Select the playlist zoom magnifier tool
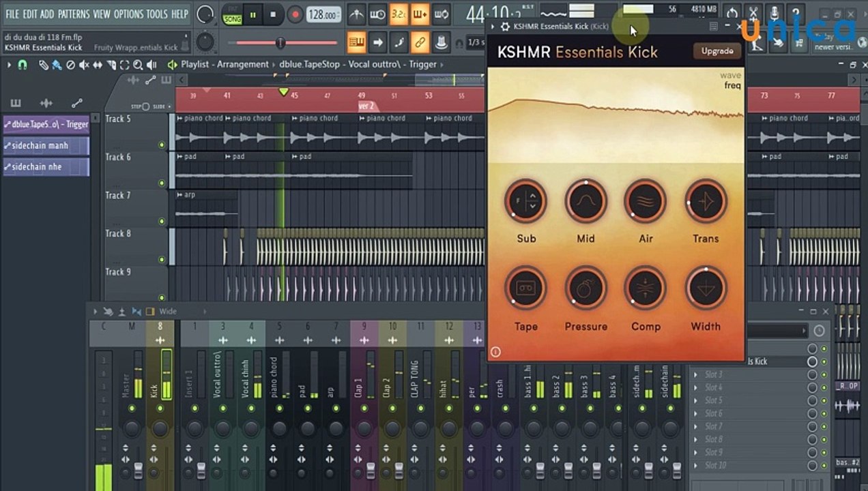868x491 pixels. (x=138, y=65)
